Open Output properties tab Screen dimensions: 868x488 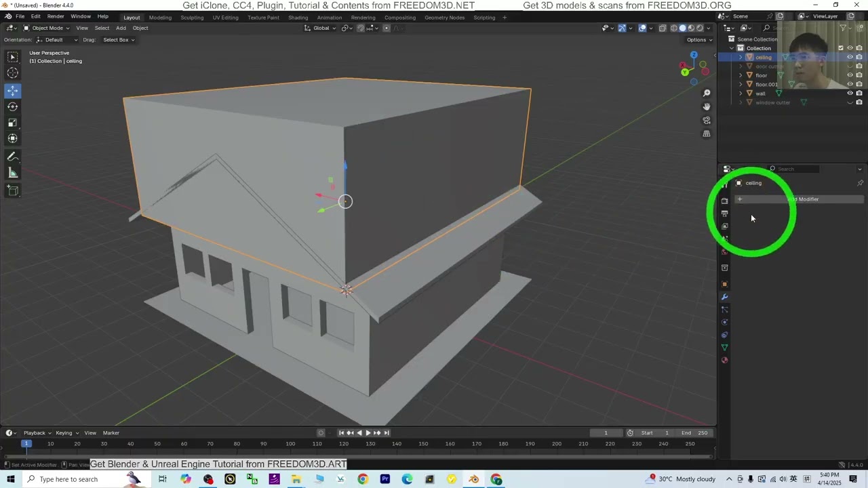[x=724, y=213]
